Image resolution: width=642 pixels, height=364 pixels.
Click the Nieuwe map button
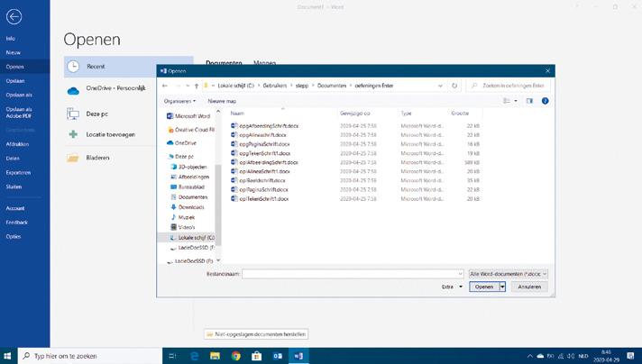(222, 101)
